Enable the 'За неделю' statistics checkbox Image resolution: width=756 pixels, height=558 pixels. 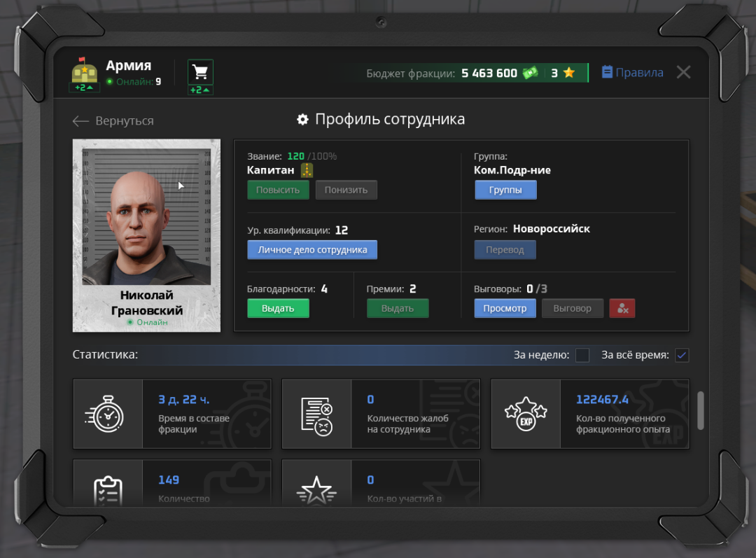pyautogui.click(x=582, y=355)
